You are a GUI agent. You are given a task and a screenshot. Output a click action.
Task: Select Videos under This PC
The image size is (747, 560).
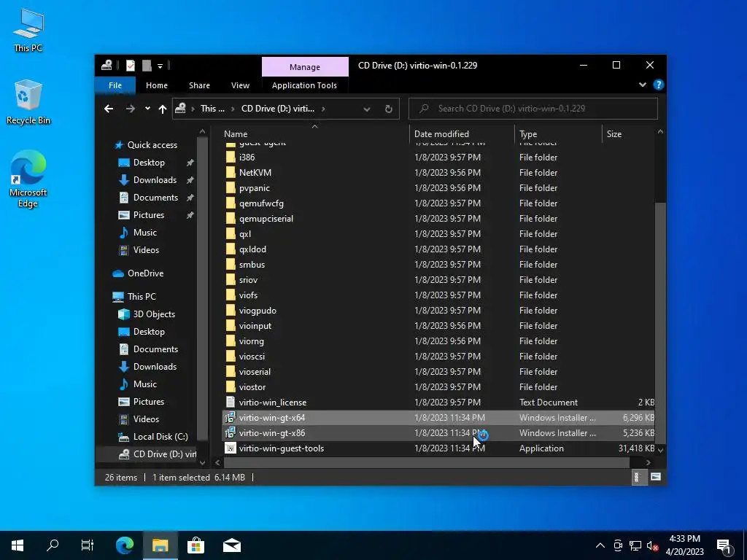tap(146, 419)
